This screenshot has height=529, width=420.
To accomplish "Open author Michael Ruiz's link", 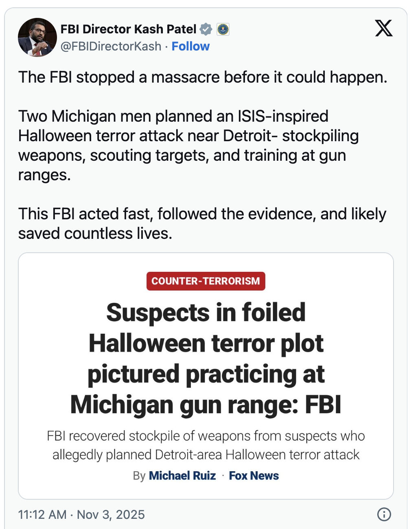I will 182,476.
